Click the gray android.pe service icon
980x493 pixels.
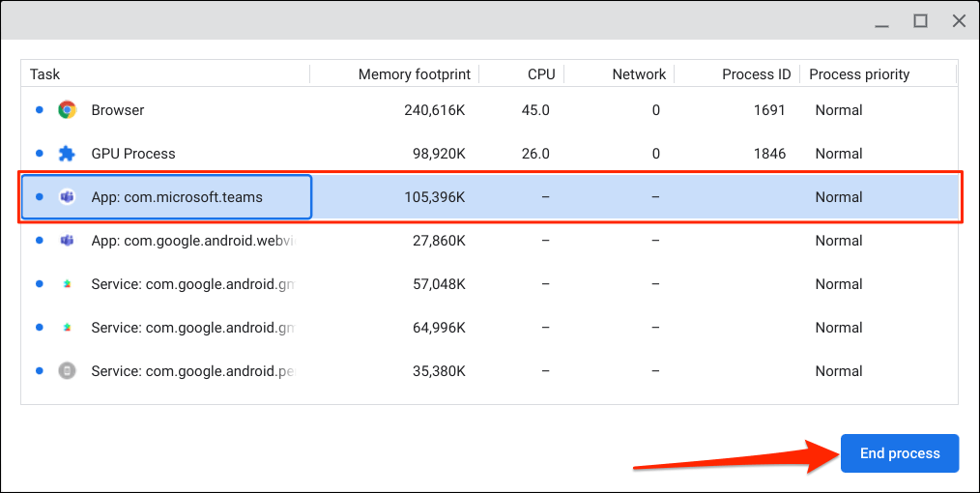point(67,371)
